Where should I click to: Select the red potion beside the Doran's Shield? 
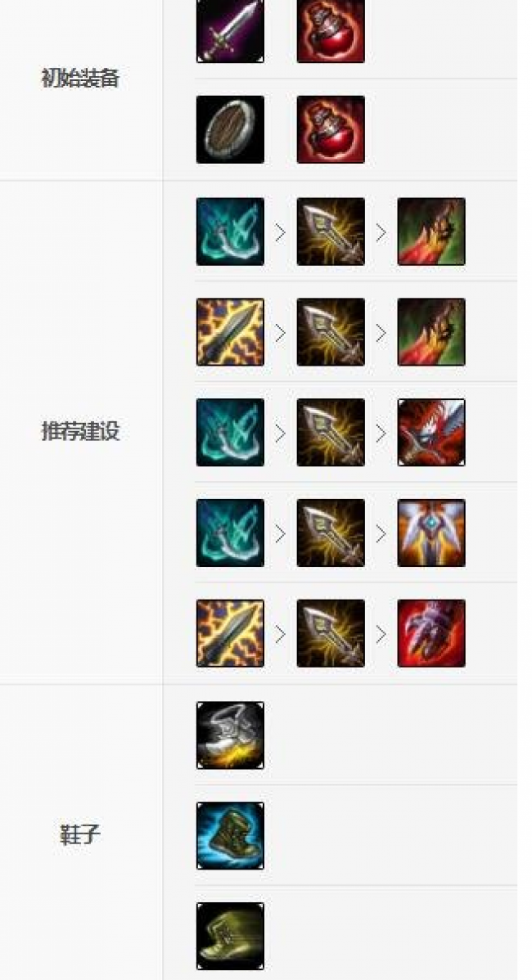tap(331, 129)
